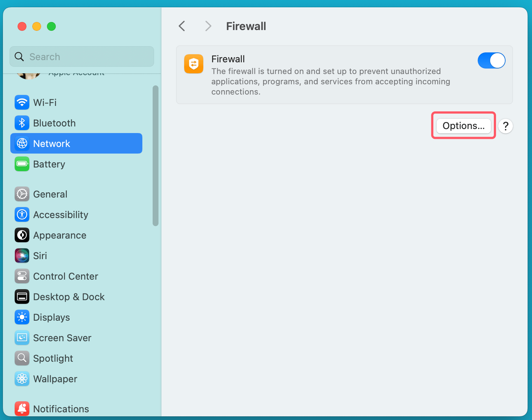The image size is (532, 420).
Task: Select Desktop & Dock settings
Action: coord(69,296)
